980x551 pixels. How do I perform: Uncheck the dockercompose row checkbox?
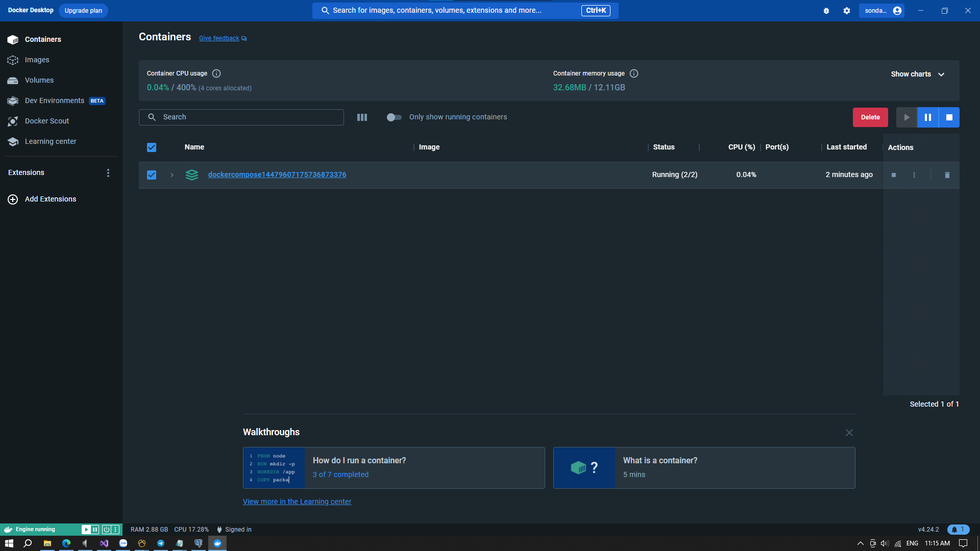152,175
